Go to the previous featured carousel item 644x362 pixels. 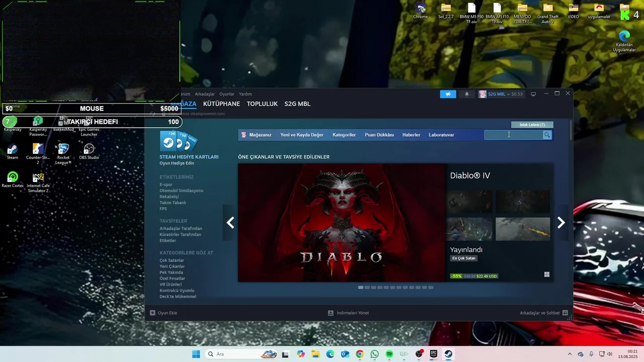230,223
